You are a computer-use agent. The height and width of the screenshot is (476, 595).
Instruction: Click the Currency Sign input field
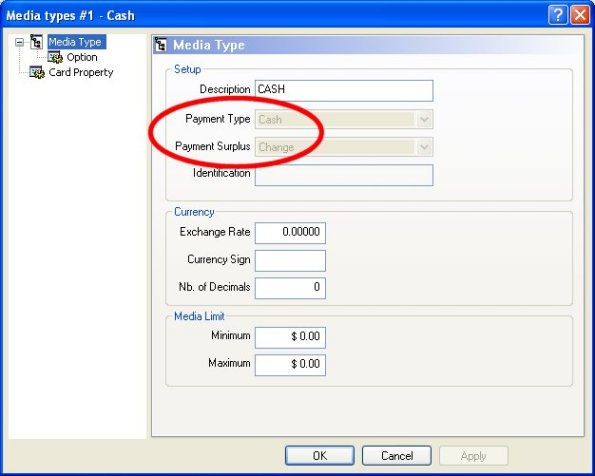pos(290,260)
